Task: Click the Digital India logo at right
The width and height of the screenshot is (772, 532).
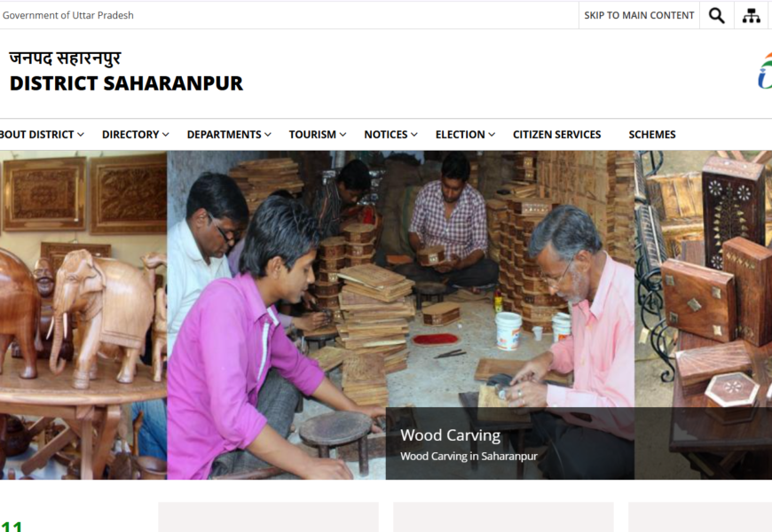Action: 765,71
